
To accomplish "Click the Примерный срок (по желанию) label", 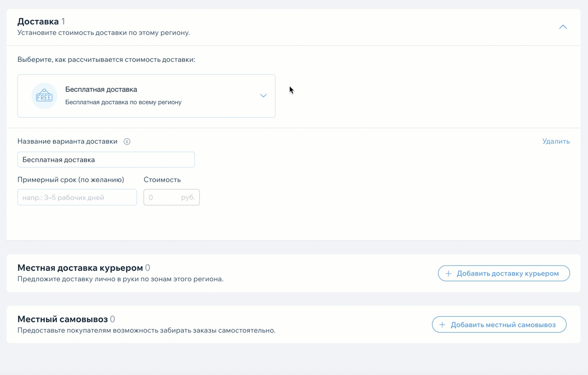I will point(71,180).
